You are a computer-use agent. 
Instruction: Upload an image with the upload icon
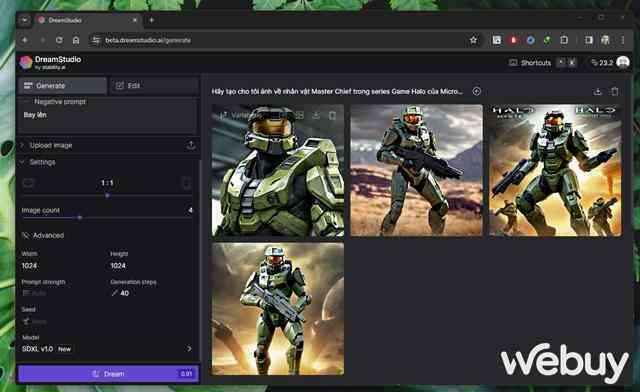coord(191,145)
